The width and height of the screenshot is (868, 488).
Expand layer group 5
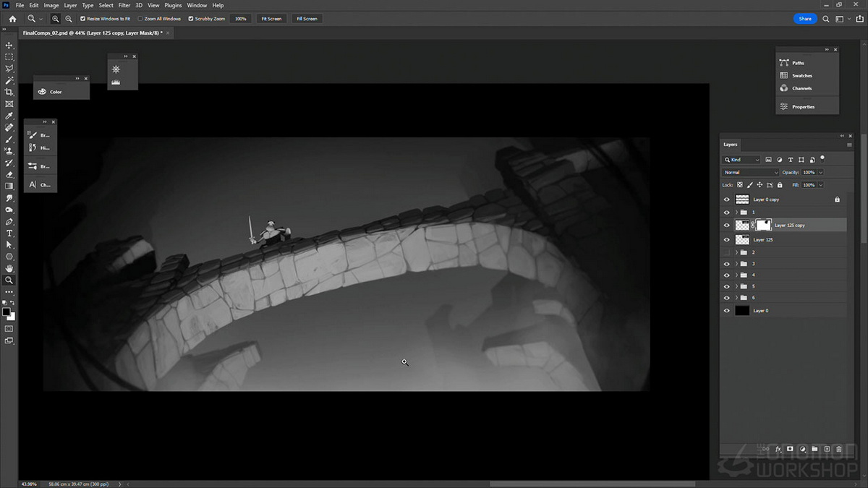(736, 287)
